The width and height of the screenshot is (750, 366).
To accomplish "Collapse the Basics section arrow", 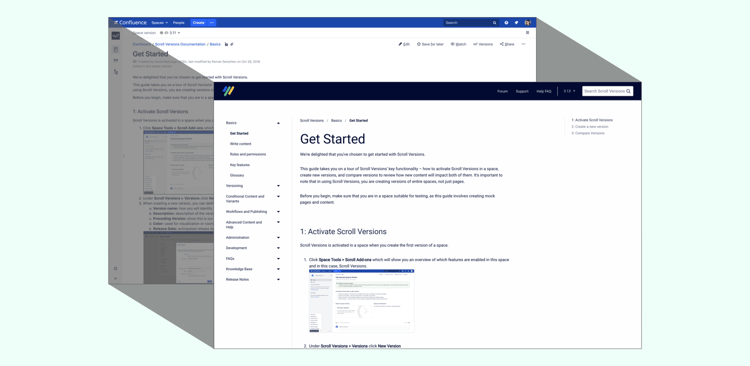I will tap(278, 123).
